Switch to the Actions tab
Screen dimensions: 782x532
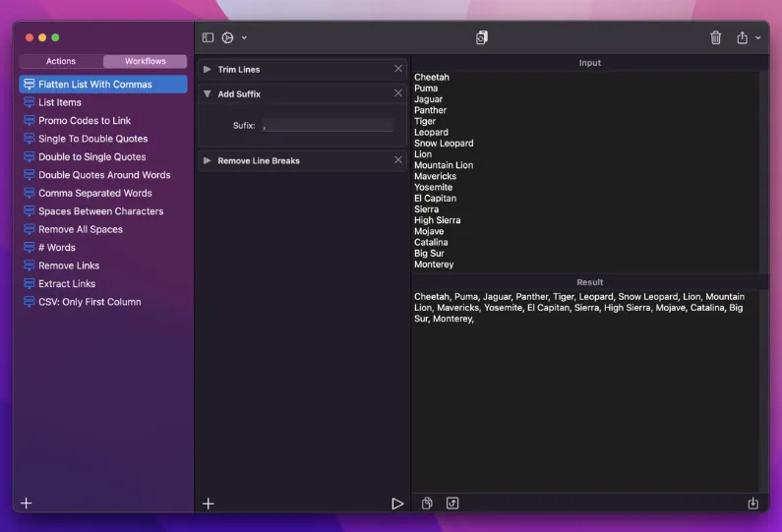[x=61, y=61]
